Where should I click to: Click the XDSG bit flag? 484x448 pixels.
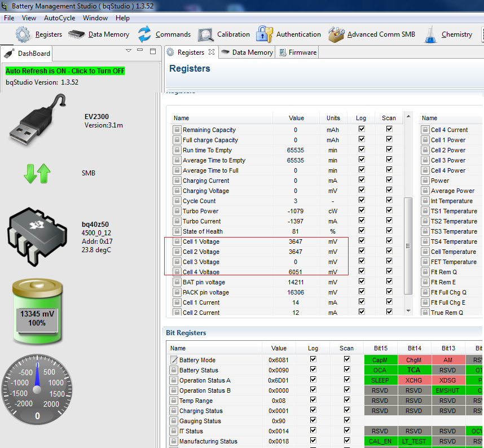(447, 380)
